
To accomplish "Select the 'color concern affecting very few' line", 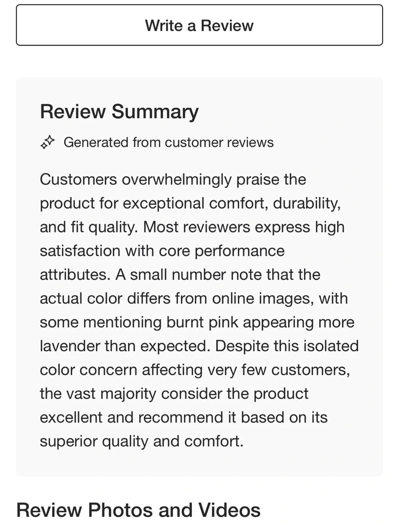I will [195, 370].
